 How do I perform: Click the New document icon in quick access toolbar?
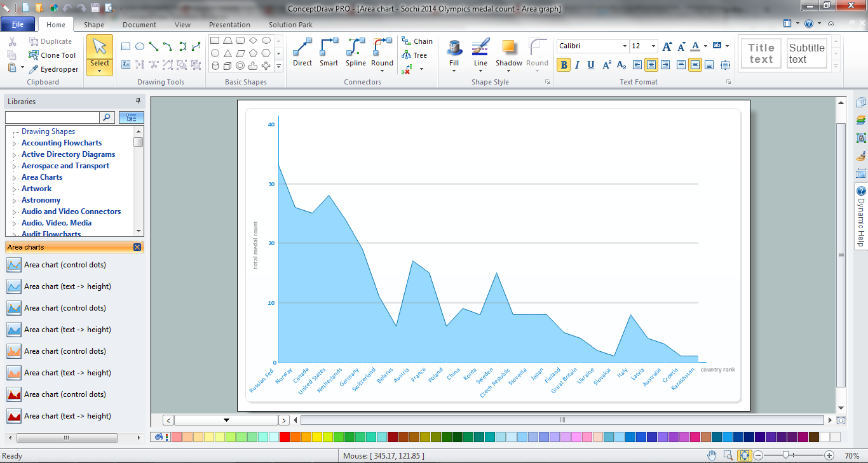25,8
